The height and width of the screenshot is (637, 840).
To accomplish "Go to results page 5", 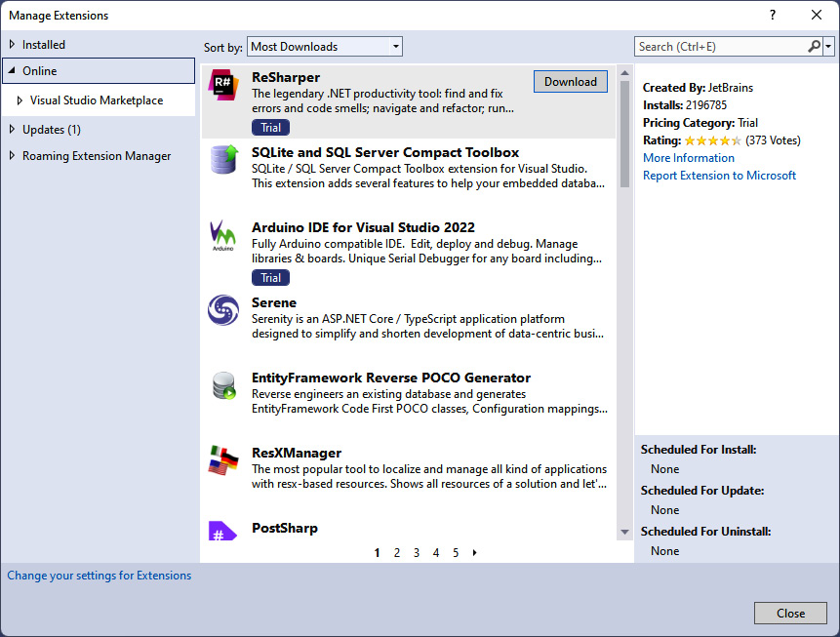I will tap(456, 552).
